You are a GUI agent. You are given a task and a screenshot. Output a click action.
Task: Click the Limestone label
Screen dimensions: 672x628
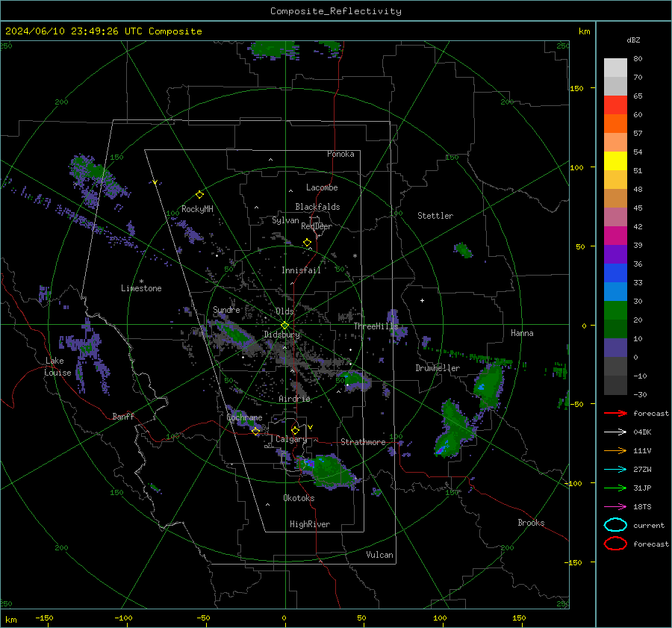(141, 288)
